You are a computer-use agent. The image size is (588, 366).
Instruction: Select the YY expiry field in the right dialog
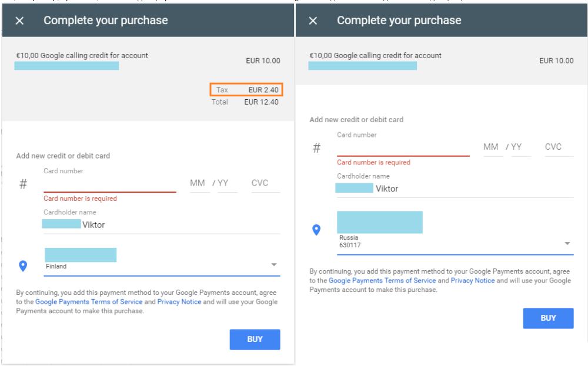(521, 147)
